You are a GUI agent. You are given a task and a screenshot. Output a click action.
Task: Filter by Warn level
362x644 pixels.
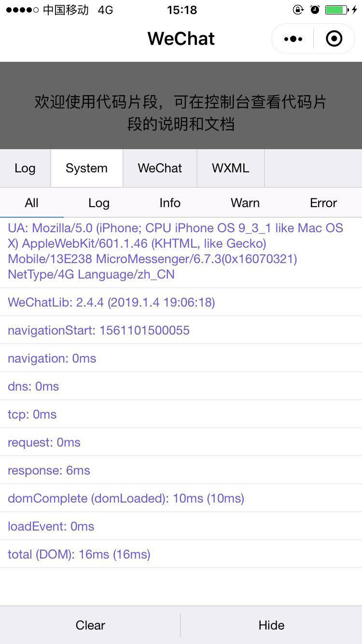point(245,203)
